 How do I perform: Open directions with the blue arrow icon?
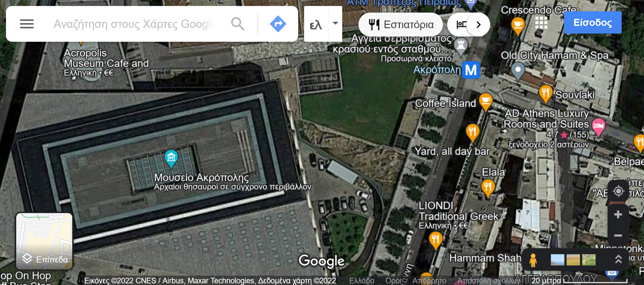(278, 24)
